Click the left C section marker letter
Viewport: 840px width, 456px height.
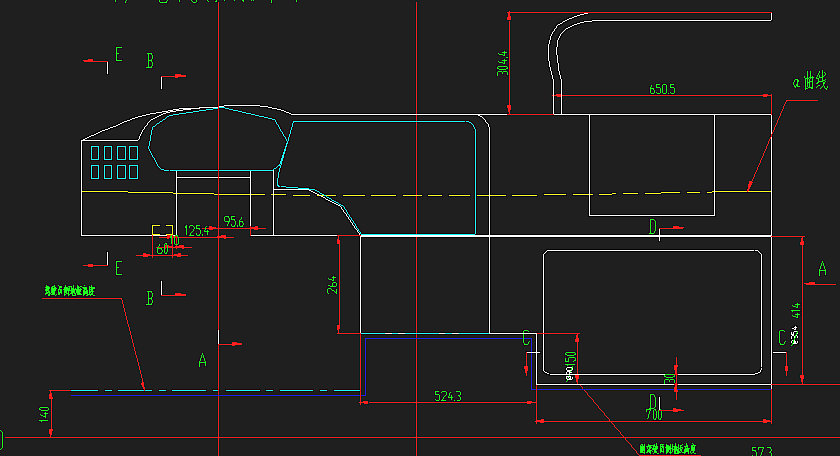pyautogui.click(x=526, y=337)
